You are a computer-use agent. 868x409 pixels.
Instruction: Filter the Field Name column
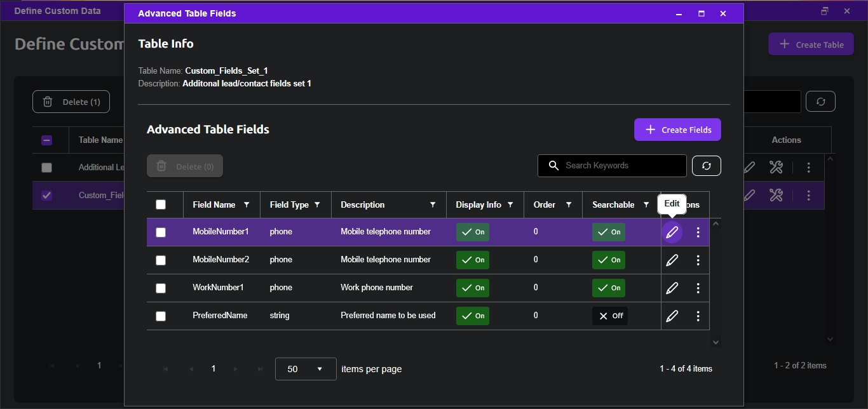click(x=247, y=205)
